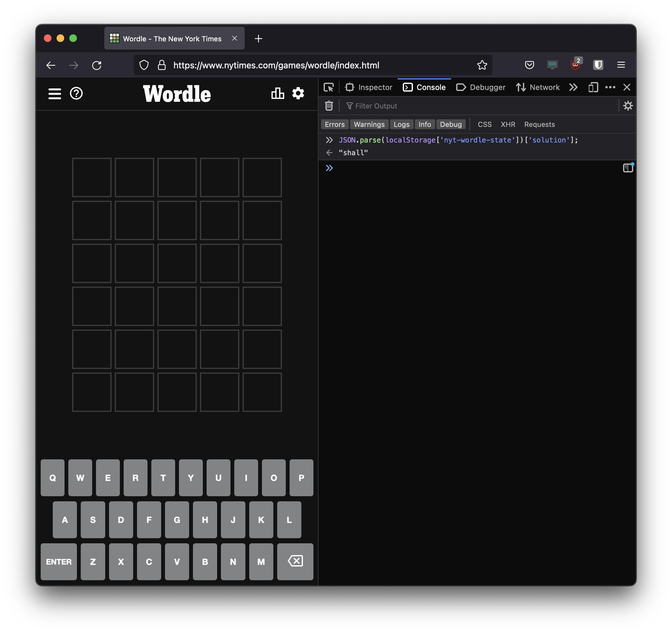Focus the console command input prompt
Viewport: 672px width, 633px height.
[477, 168]
